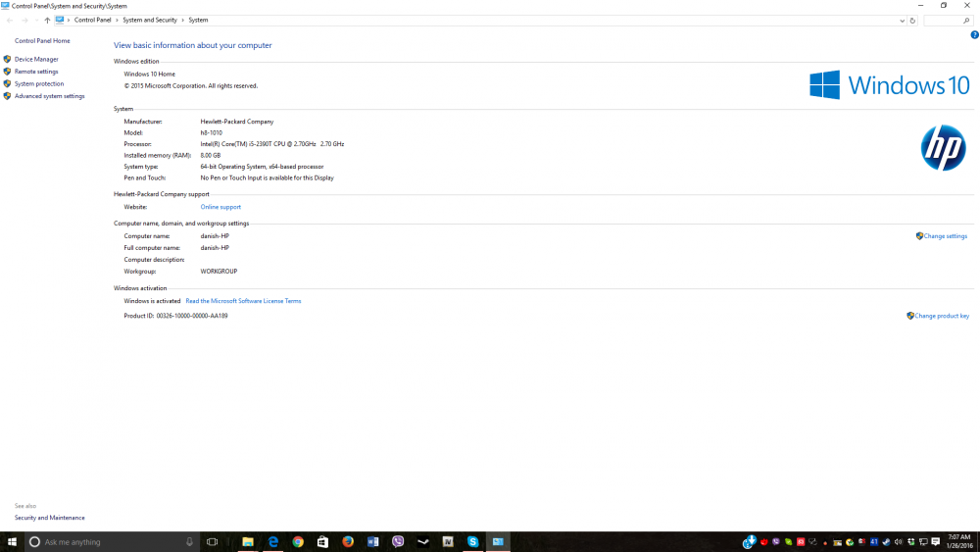Open the help question mark icon
Viewport: 980px width, 552px height.
974,35
